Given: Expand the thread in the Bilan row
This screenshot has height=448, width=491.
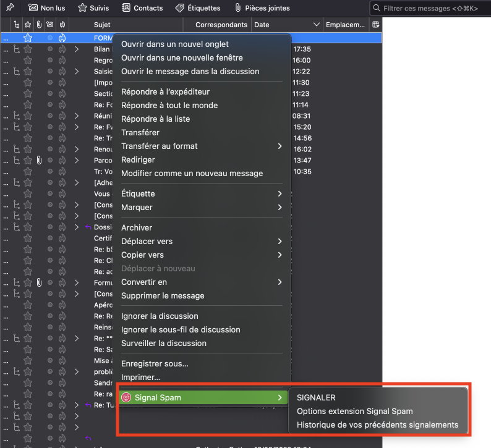Looking at the screenshot, I should click(x=77, y=49).
